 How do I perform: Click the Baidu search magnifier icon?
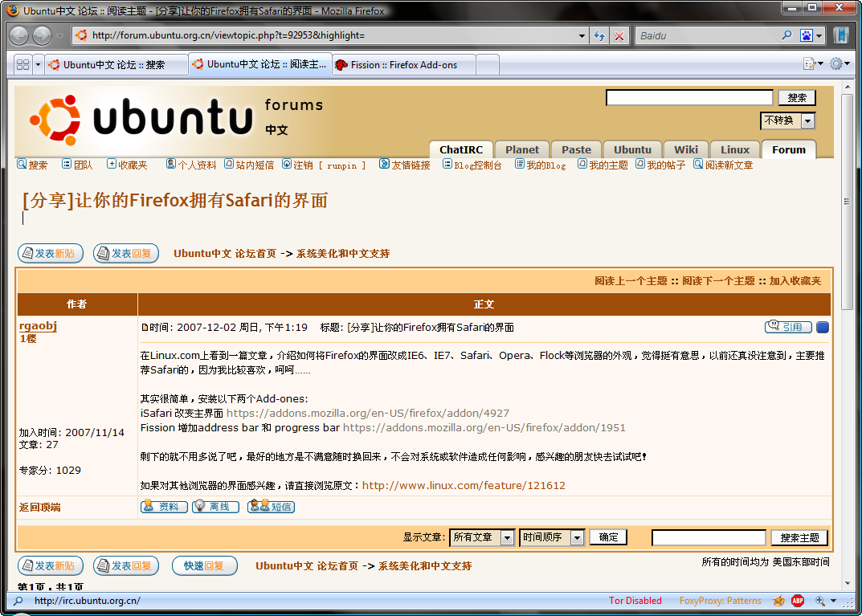pos(786,35)
